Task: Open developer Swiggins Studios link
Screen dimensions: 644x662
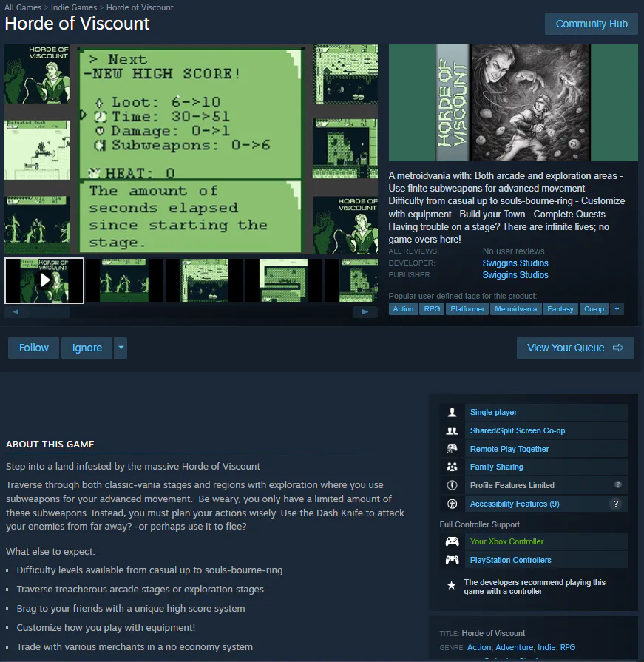Action: click(515, 263)
